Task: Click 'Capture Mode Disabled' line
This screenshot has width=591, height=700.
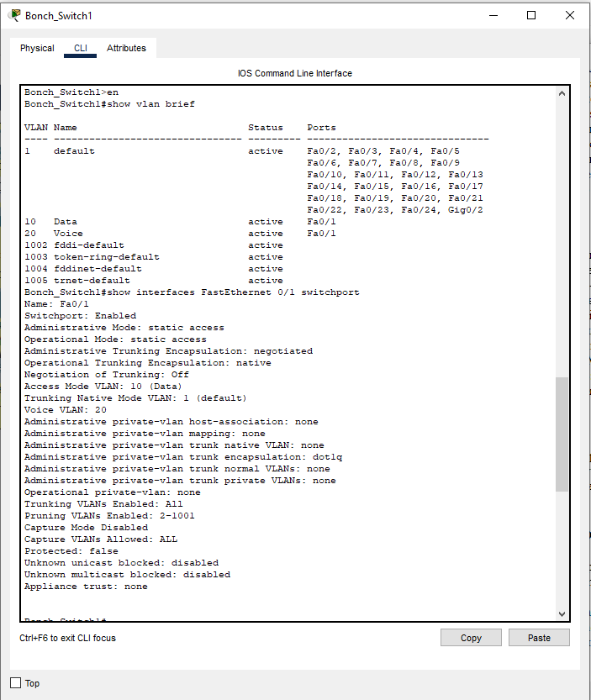Action: point(87,527)
